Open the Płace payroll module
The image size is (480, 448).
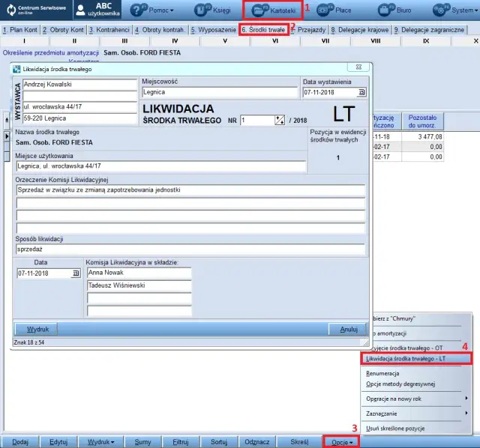[x=325, y=10]
